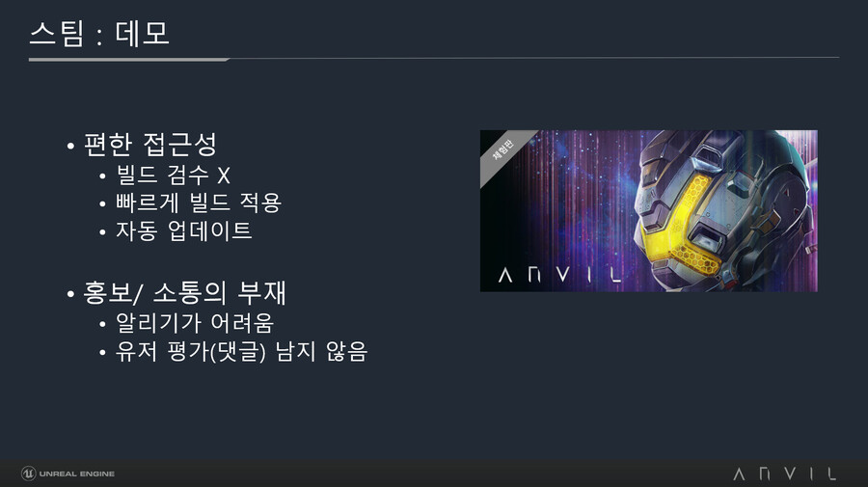The height and width of the screenshot is (487, 868).
Task: Click the ANVIL title text inside the banner
Action: (559, 275)
